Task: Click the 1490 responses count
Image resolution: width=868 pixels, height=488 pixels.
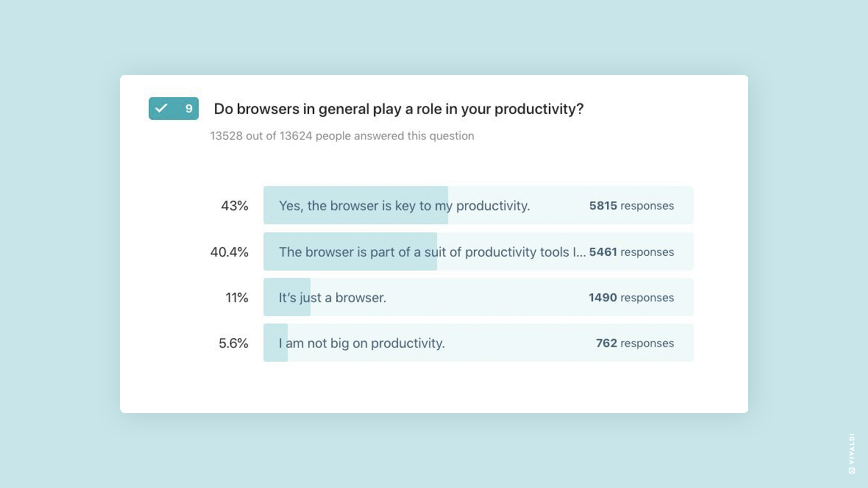Action: click(x=631, y=298)
